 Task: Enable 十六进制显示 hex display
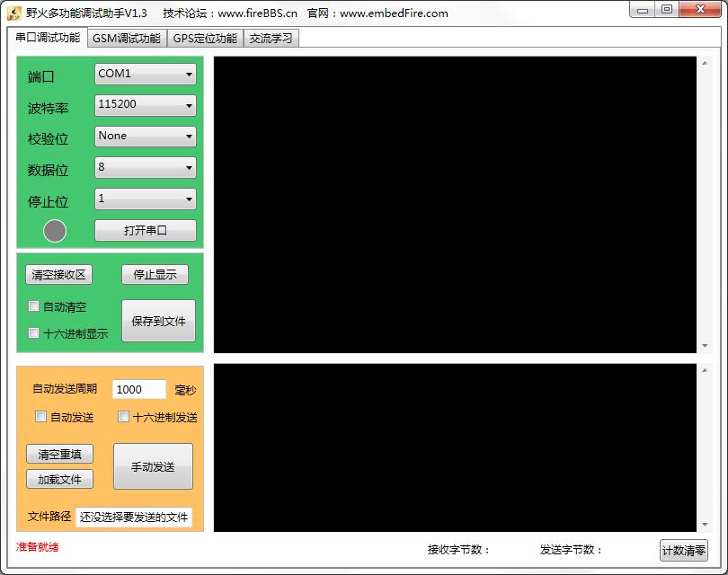[x=33, y=333]
